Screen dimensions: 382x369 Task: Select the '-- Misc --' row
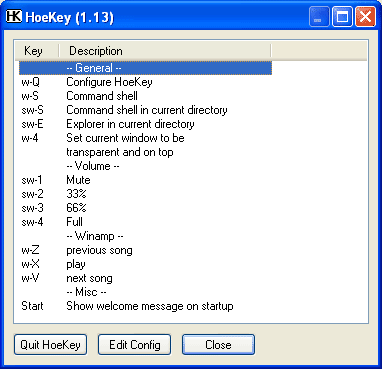tap(146, 292)
